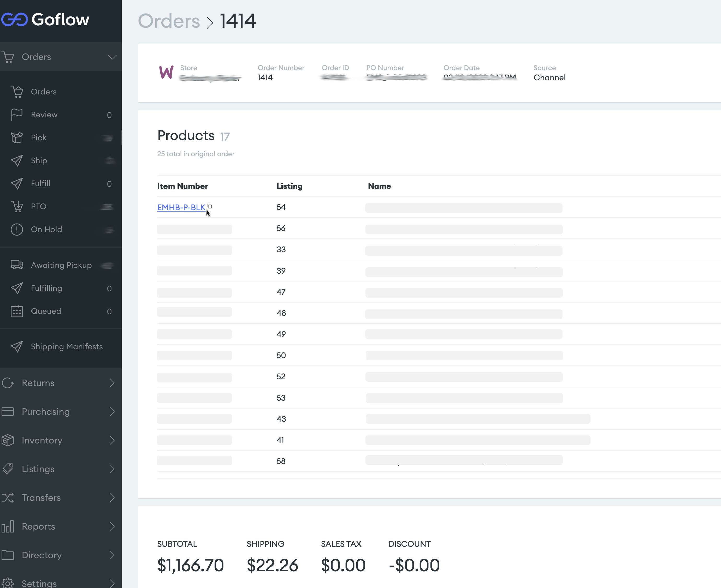Viewport: 721px width, 588px height.
Task: Expand the Inventory section
Action: (112, 440)
